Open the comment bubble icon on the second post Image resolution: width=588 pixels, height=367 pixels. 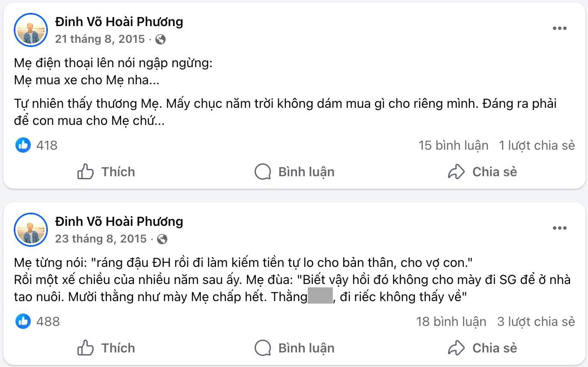coord(262,348)
